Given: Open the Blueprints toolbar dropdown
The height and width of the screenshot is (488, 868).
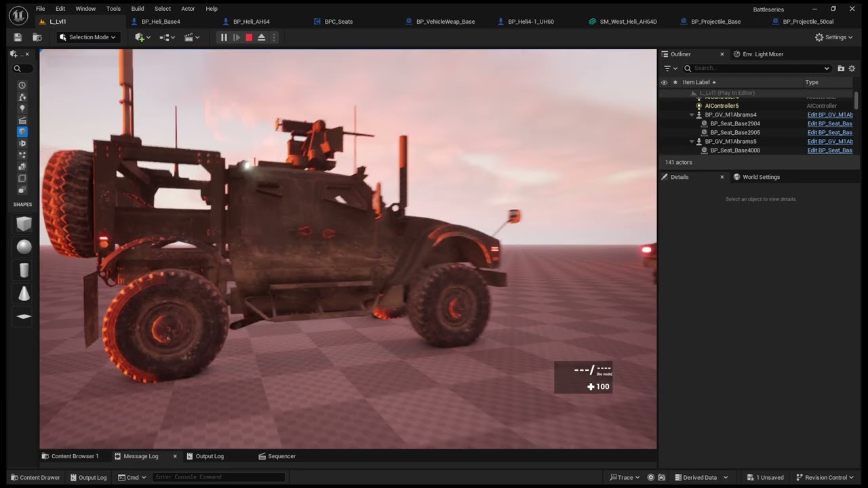Looking at the screenshot, I should click(x=167, y=37).
